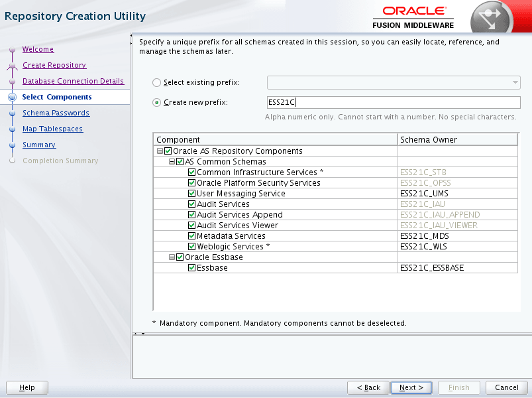
Task: Click the Summary step bullet icon
Action: pos(13,145)
